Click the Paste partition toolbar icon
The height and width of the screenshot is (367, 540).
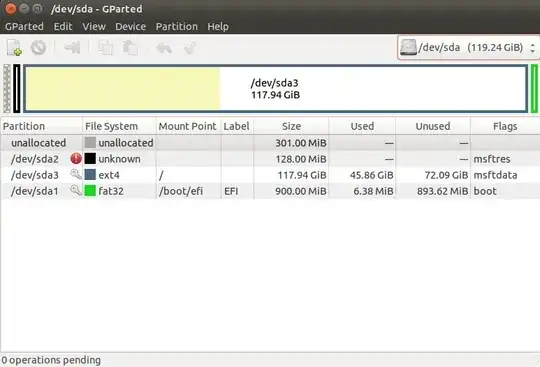point(131,48)
